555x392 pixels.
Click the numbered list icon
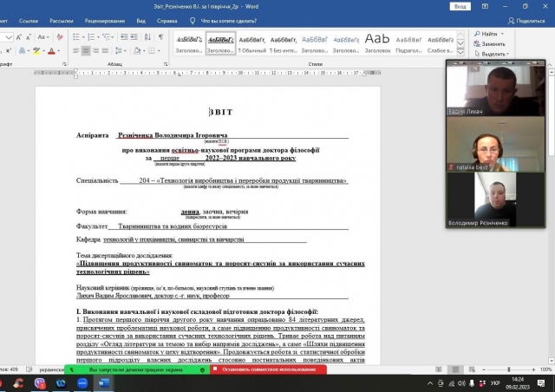pyautogui.click(x=92, y=36)
